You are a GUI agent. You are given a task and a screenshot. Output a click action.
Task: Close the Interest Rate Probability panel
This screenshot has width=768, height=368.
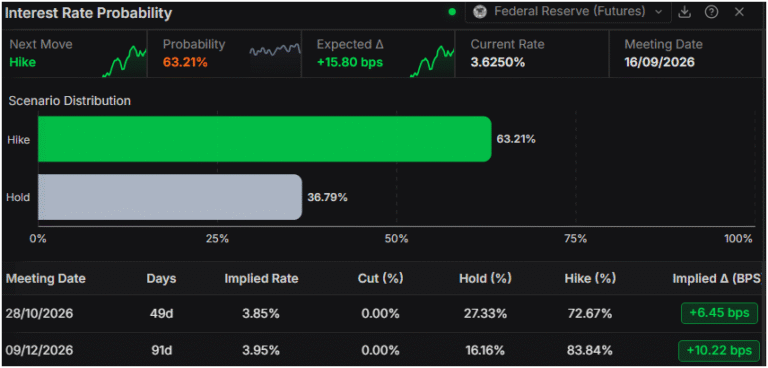tap(739, 12)
